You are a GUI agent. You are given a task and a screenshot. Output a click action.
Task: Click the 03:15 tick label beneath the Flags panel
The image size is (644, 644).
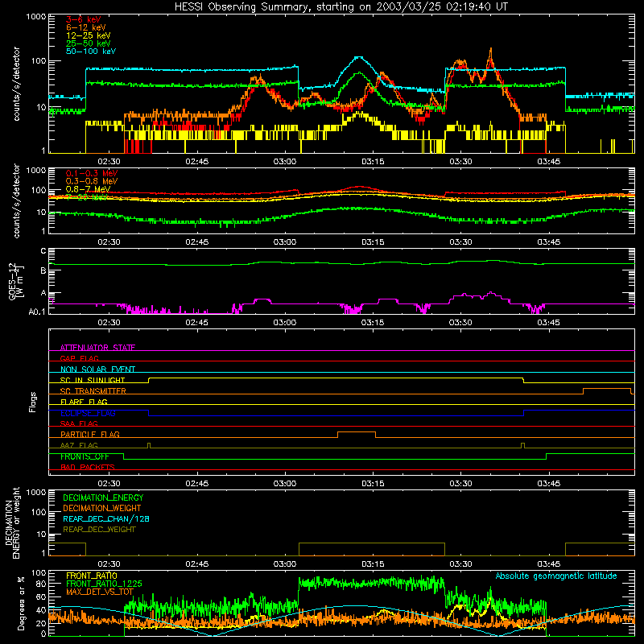[373, 484]
